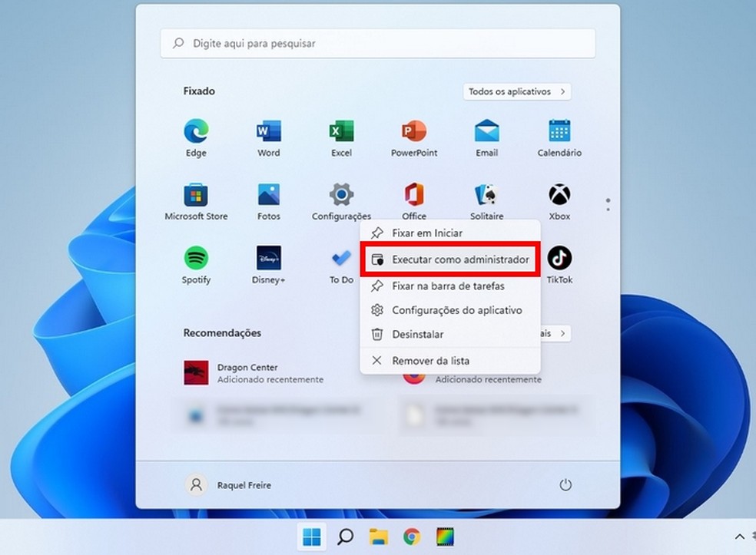This screenshot has height=555, width=756.
Task: Open the Xbox app
Action: click(559, 202)
